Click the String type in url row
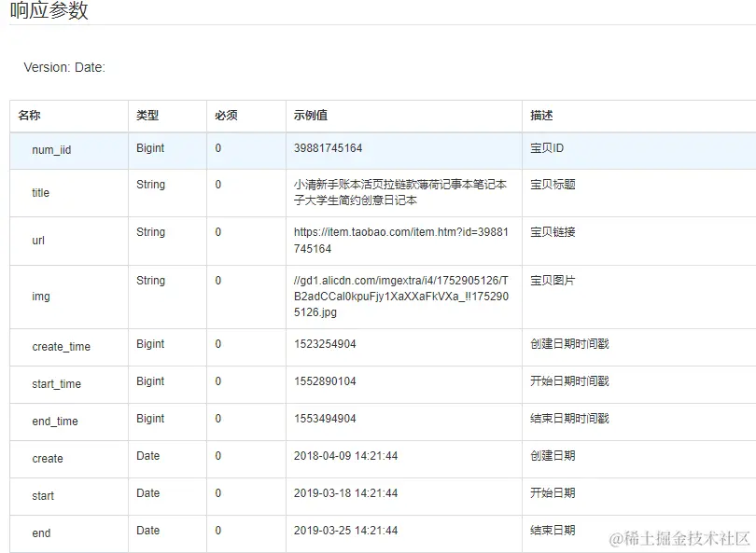 click(150, 232)
